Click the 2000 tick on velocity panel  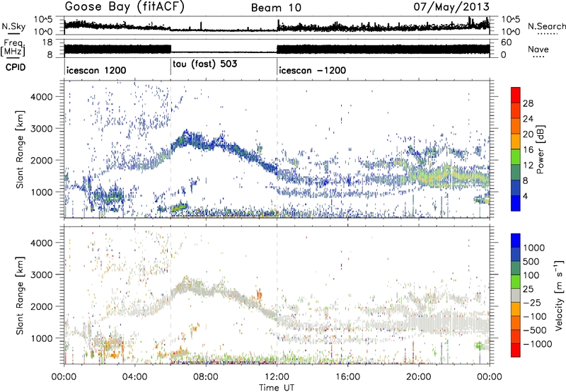[x=42, y=306]
